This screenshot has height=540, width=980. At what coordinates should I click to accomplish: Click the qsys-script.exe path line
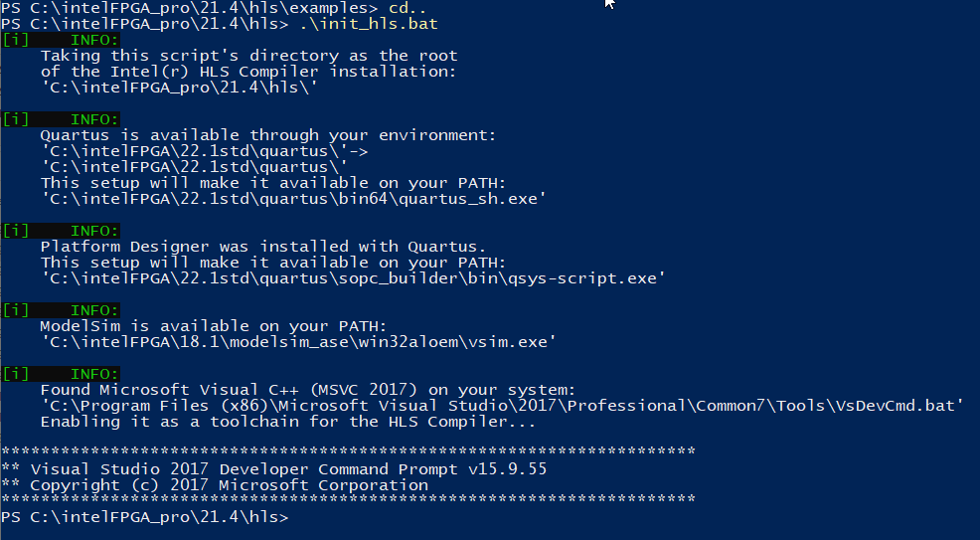[349, 278]
